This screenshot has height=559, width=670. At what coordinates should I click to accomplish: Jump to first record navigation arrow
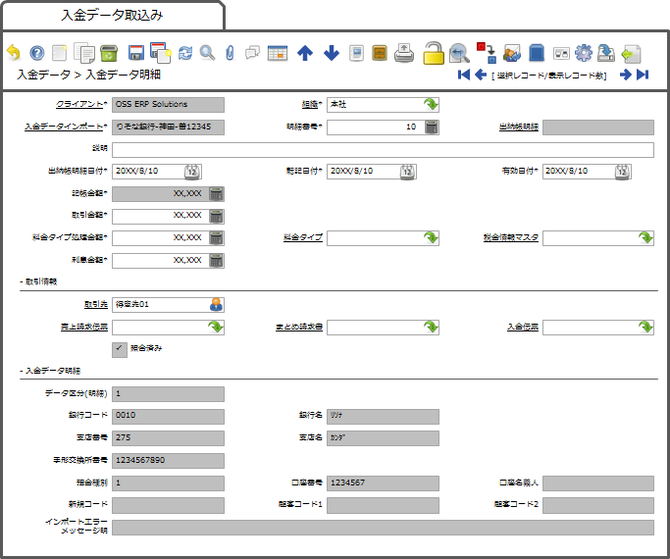coord(464,75)
